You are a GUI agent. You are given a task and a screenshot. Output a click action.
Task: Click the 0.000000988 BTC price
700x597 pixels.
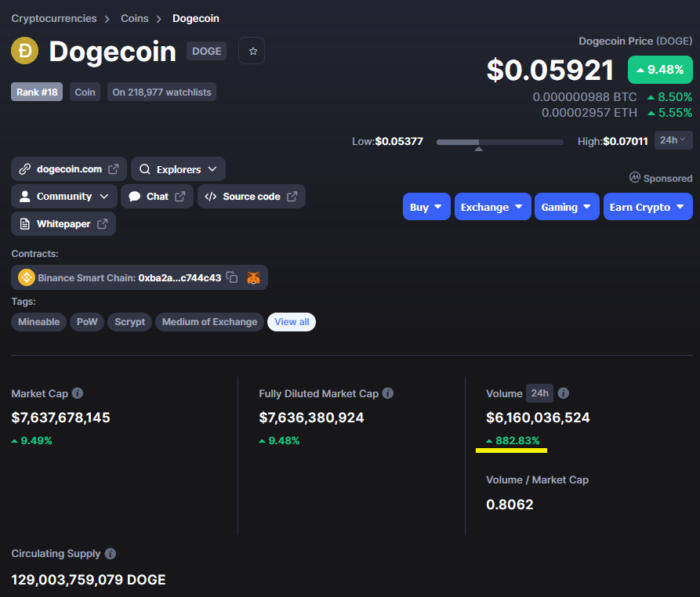(x=584, y=97)
